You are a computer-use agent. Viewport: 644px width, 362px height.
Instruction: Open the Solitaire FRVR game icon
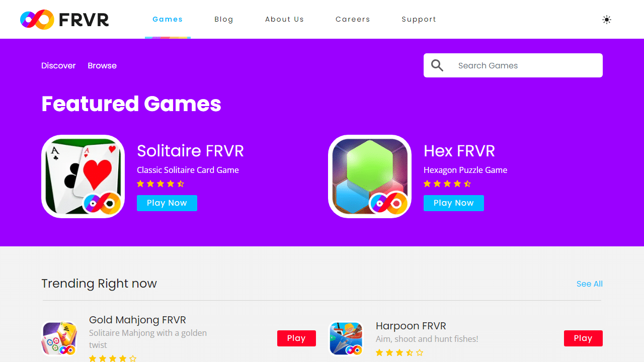pyautogui.click(x=83, y=176)
